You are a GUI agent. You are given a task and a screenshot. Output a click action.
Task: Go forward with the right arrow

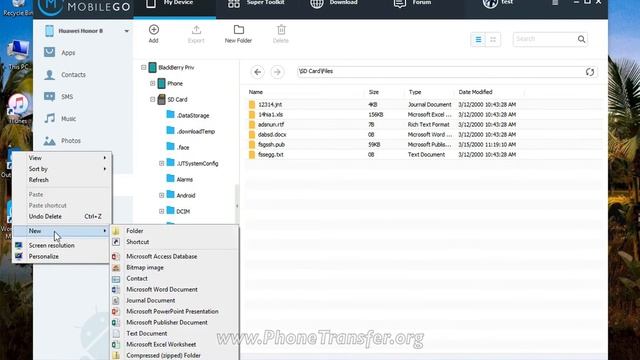(x=277, y=72)
